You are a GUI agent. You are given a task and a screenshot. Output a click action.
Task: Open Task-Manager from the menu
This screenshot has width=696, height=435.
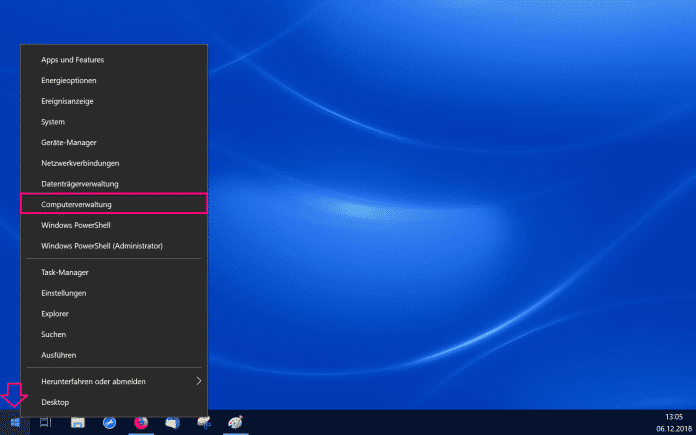tap(65, 272)
